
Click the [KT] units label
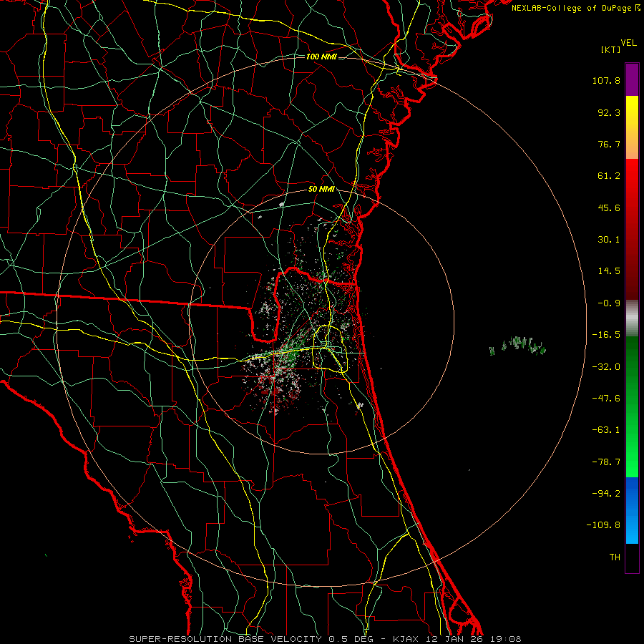click(611, 49)
